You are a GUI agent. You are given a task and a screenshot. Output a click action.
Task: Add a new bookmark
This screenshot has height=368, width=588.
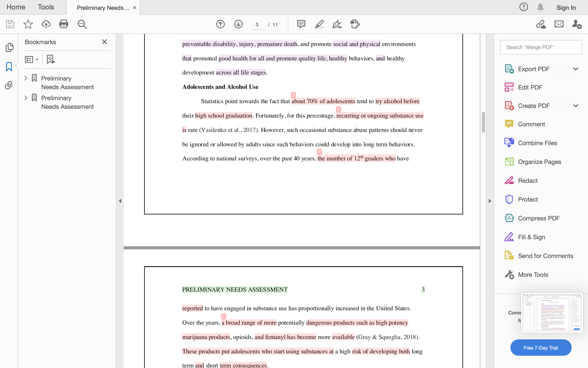pyautogui.click(x=51, y=59)
